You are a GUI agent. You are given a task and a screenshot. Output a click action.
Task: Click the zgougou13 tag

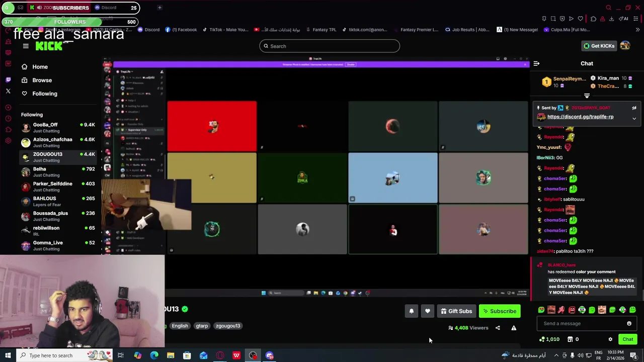228,326
